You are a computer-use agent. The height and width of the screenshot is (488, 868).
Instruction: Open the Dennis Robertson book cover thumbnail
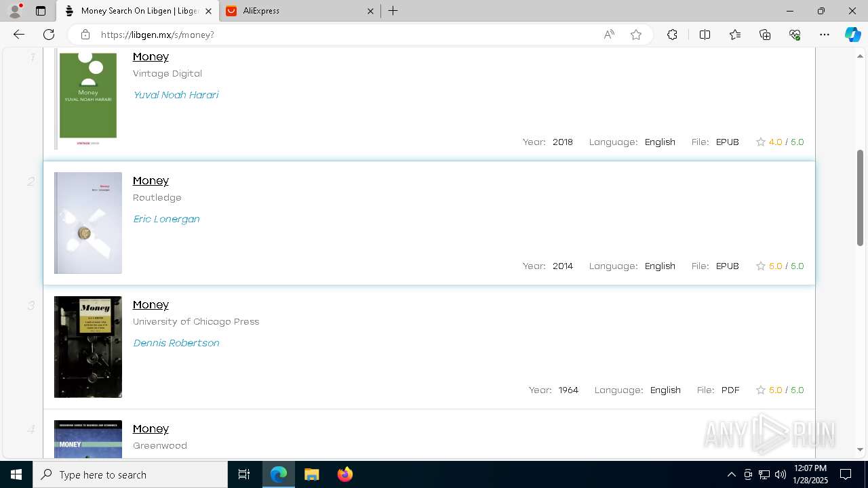coord(88,347)
